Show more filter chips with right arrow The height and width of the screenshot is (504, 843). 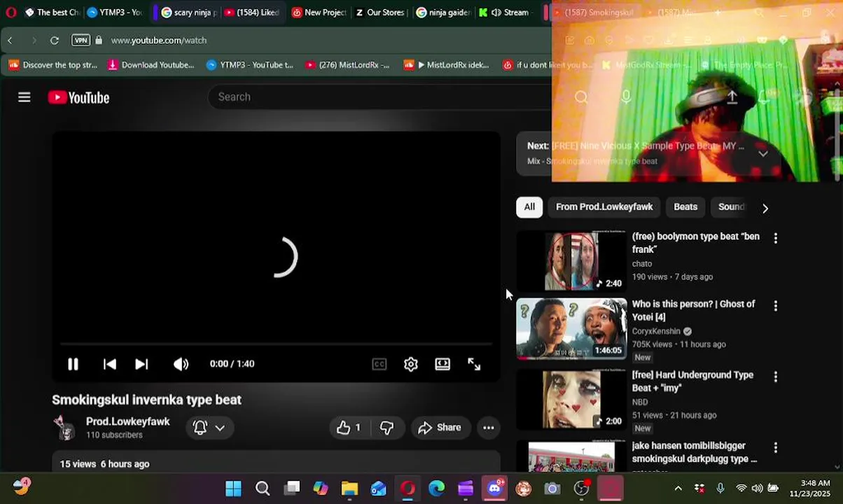pos(765,208)
